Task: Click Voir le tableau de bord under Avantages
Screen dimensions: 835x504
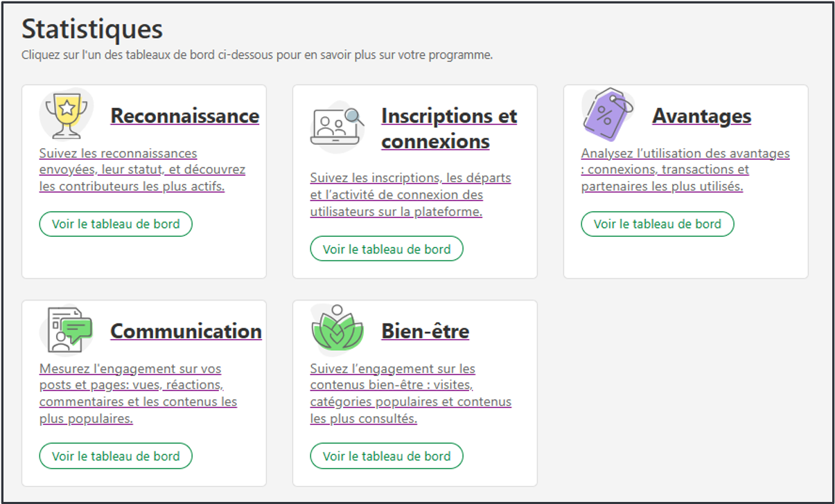Action: pyautogui.click(x=658, y=224)
